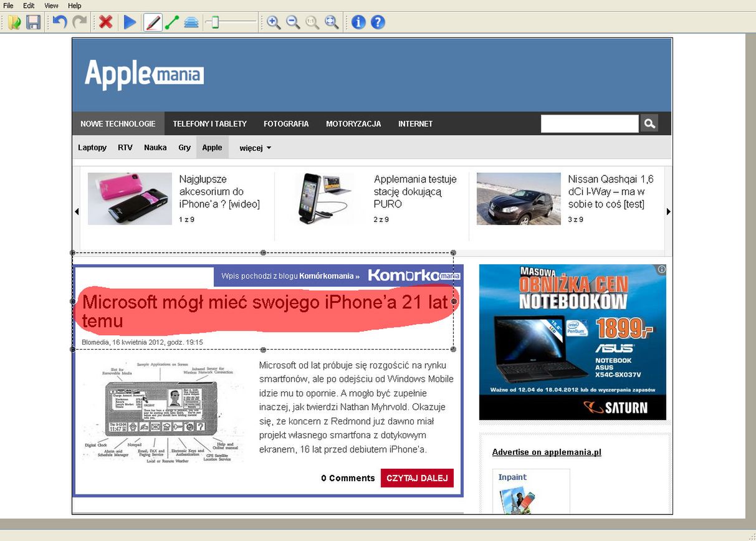Click the website search input field
The height and width of the screenshot is (541, 756).
point(590,123)
